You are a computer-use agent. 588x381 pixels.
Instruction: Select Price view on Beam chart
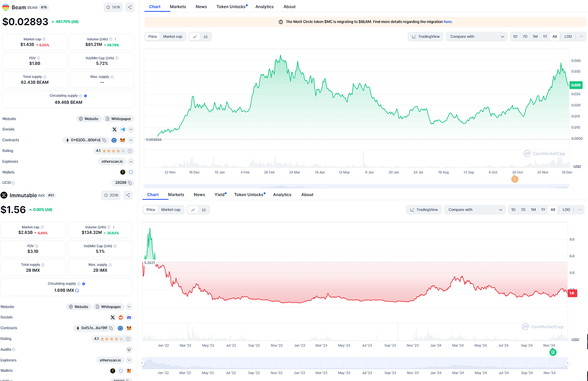[152, 37]
